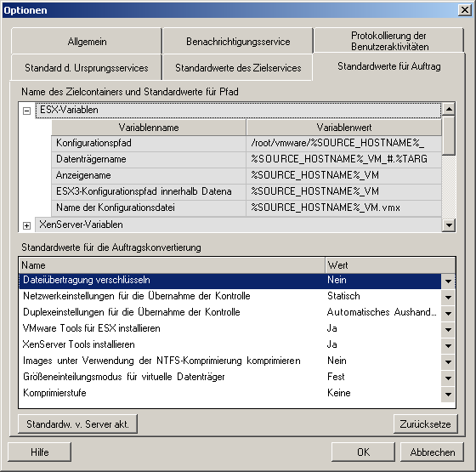Screen dimensions: 476x472
Task: Open dropdown for Netzwerkeinstellungen für die Übernahme
Action: 448,297
